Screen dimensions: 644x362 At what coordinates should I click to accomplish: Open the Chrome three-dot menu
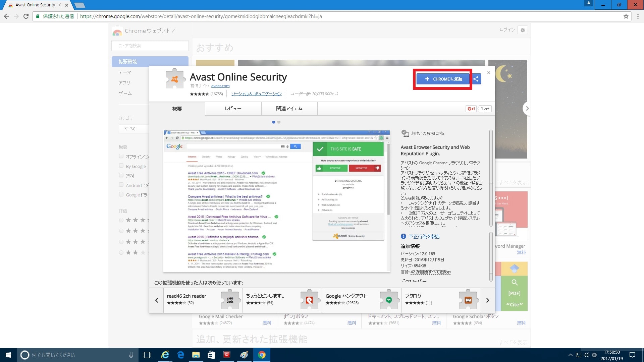[x=638, y=16]
